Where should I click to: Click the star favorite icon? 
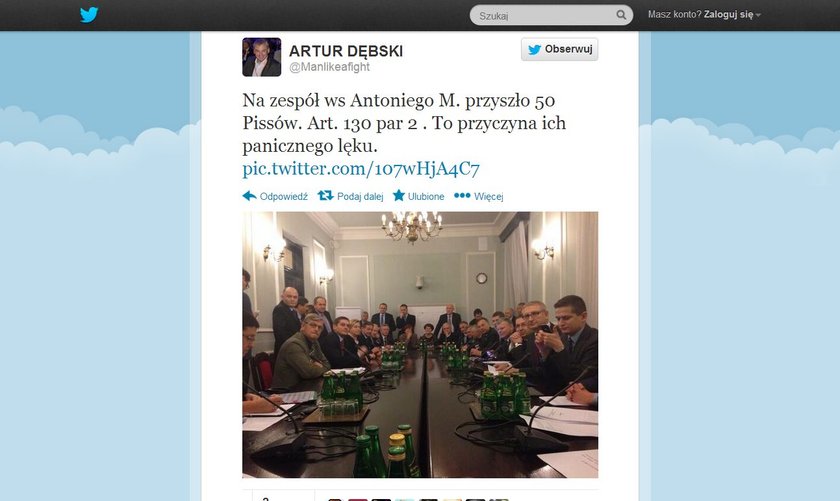pyautogui.click(x=399, y=195)
